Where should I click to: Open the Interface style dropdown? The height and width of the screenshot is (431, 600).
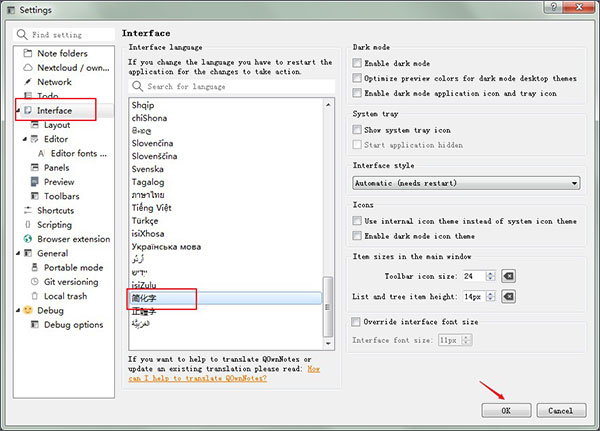coord(466,183)
